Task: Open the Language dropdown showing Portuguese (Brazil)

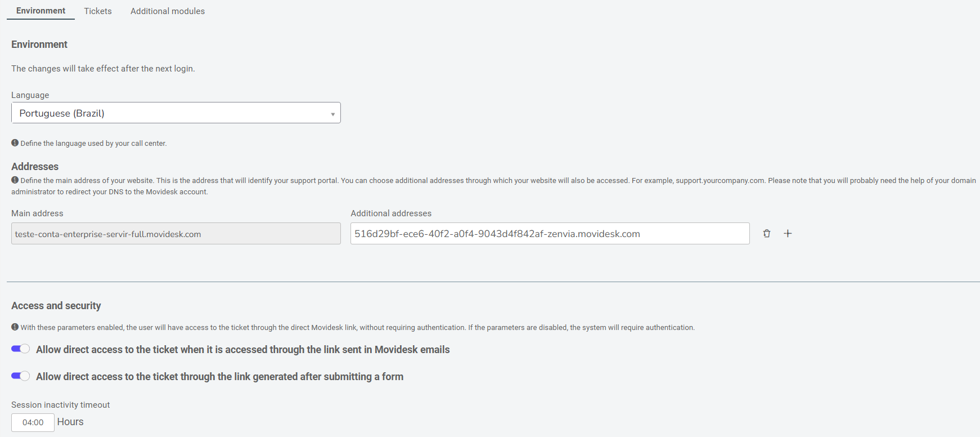Action: tap(176, 113)
